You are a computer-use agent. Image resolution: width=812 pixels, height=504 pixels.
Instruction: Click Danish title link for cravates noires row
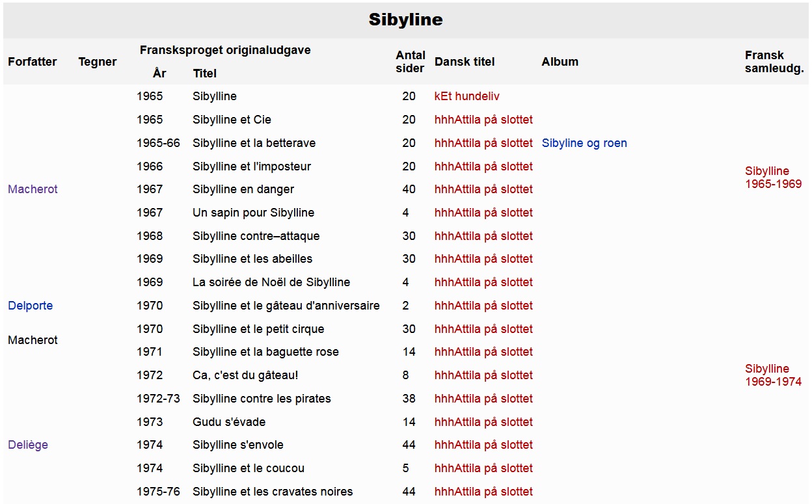(x=483, y=492)
